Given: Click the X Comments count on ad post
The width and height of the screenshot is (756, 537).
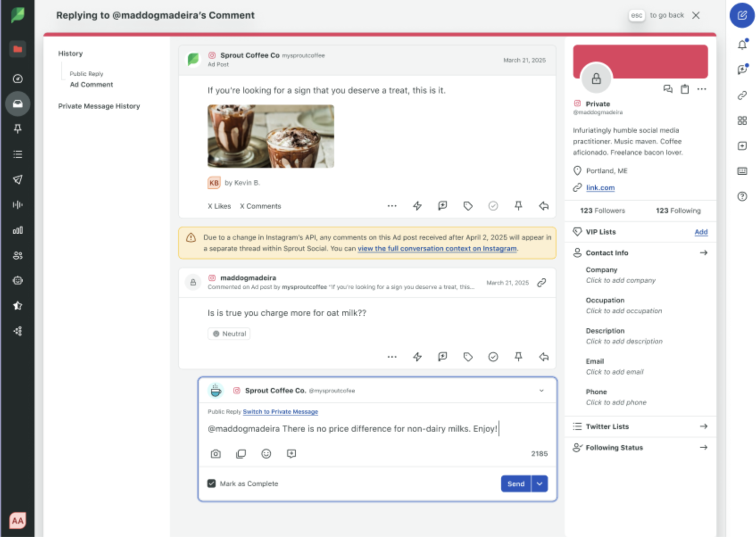Looking at the screenshot, I should (261, 206).
